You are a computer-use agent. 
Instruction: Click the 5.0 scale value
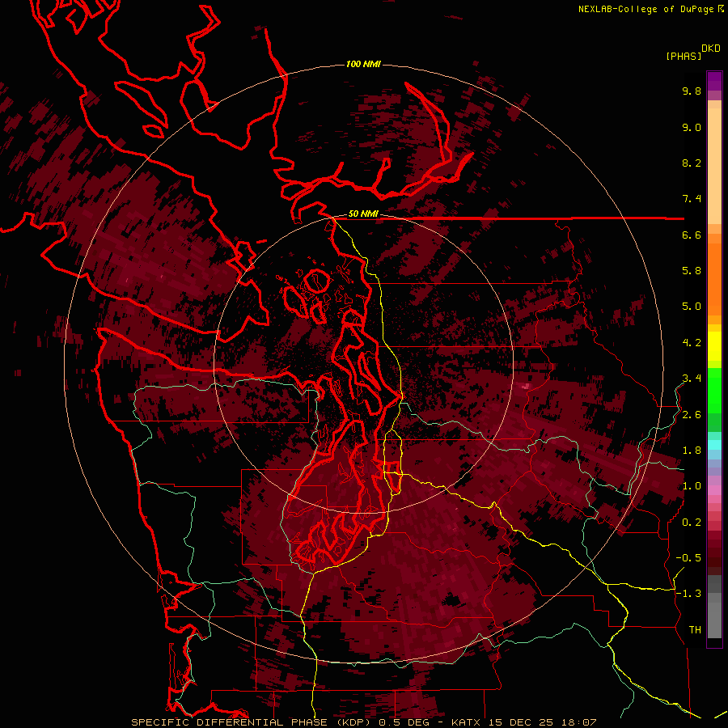(692, 307)
